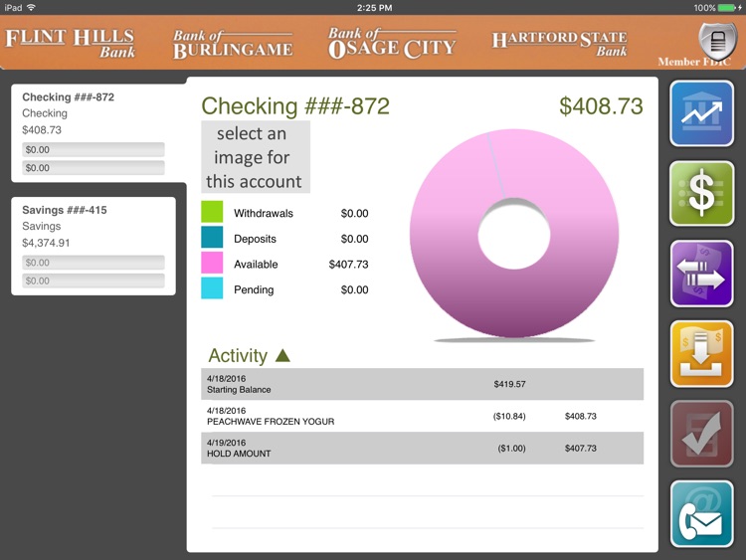Tap the ($10.84) transaction amount
Viewport: 746px width, 560px height.
(509, 417)
